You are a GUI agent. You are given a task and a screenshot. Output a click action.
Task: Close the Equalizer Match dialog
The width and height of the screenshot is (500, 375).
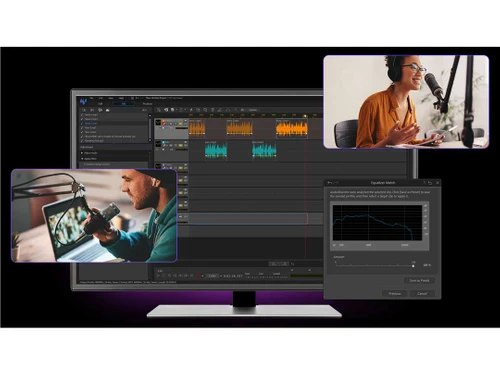438,183
